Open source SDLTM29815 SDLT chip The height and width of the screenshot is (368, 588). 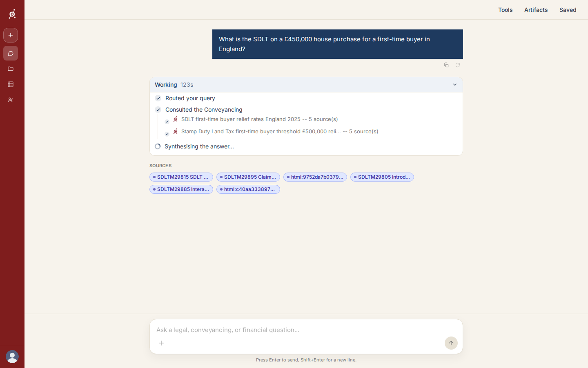(181, 177)
